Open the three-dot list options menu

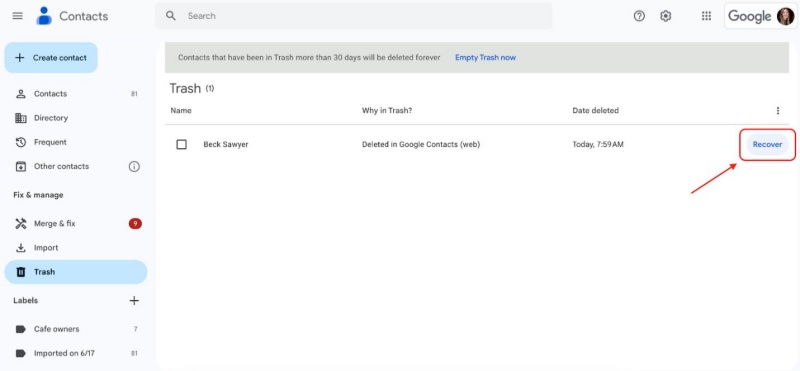[x=778, y=111]
